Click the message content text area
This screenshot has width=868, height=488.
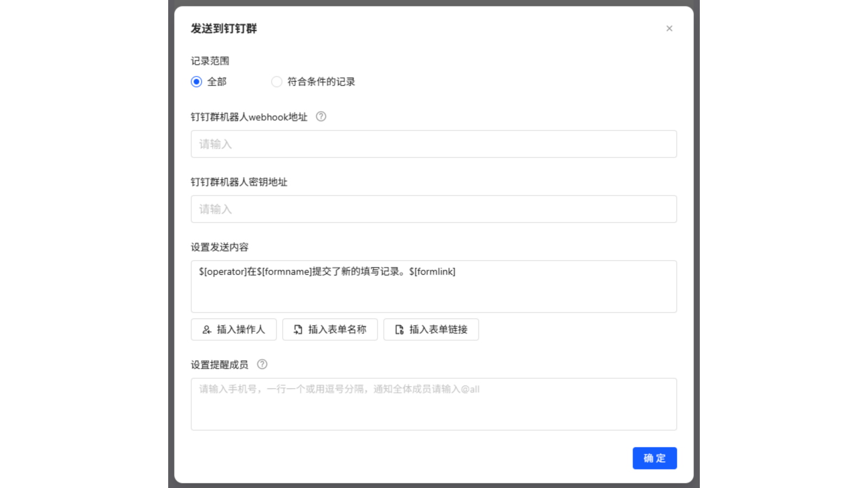point(433,286)
